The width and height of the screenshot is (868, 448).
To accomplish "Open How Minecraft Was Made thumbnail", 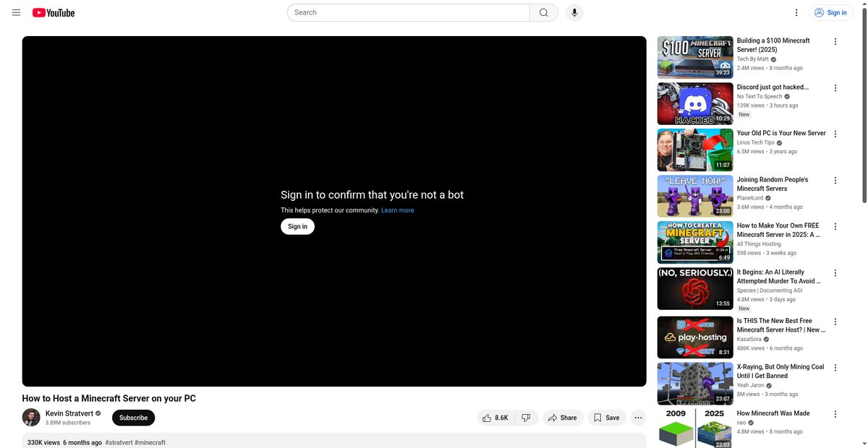I will pyautogui.click(x=695, y=428).
